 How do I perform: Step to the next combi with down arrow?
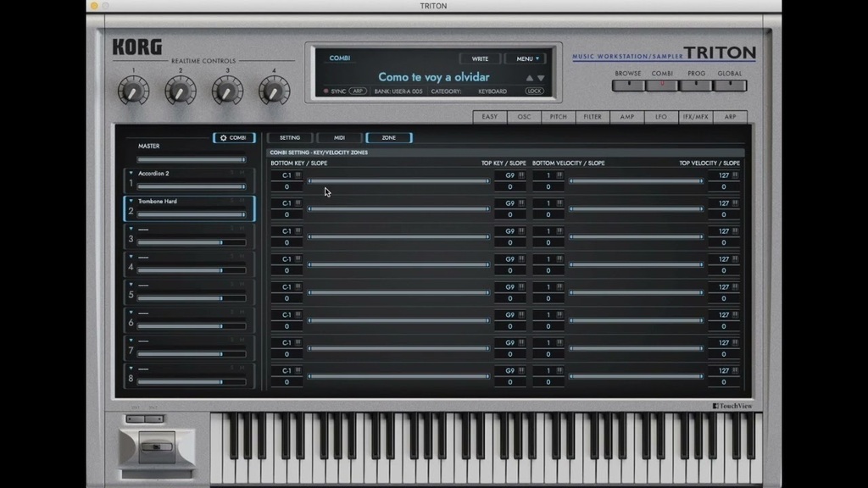[x=541, y=78]
